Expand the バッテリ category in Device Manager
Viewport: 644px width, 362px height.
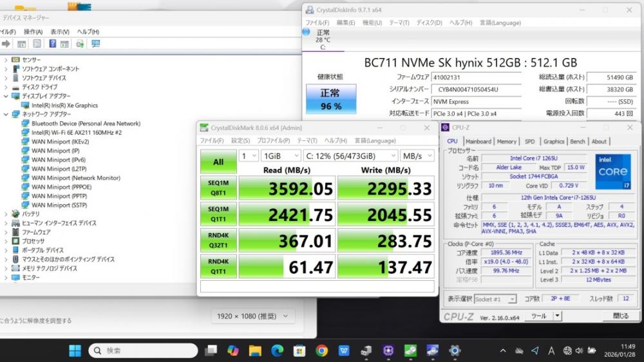[x=6, y=214]
